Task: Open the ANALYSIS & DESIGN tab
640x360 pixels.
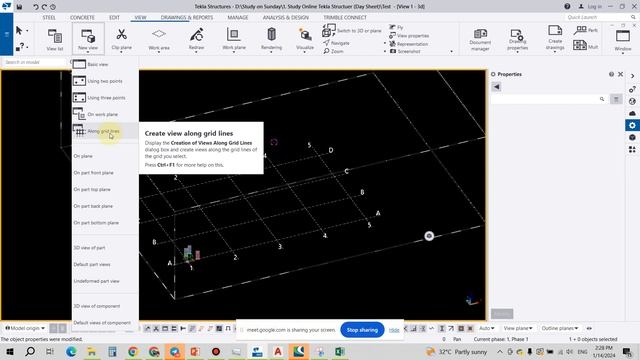Action: [286, 18]
